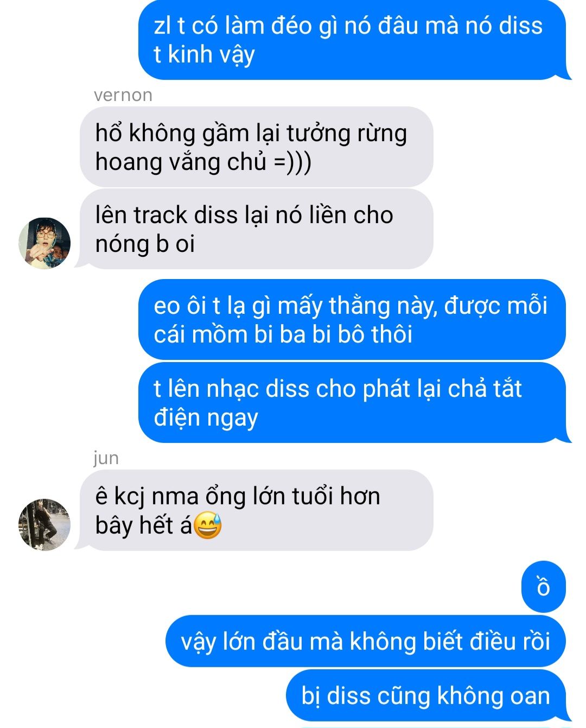Select the bubble "vậy lớn đầu mà không biết"
This screenshot has height=728, width=586.
(x=366, y=641)
